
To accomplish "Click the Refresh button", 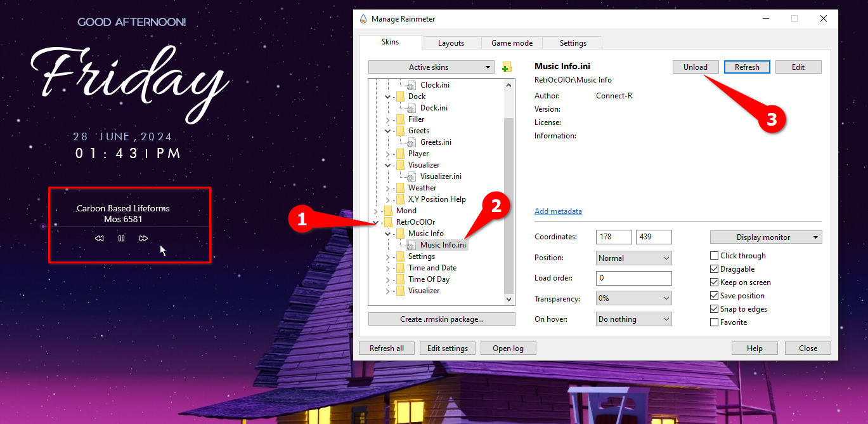I will click(x=747, y=67).
